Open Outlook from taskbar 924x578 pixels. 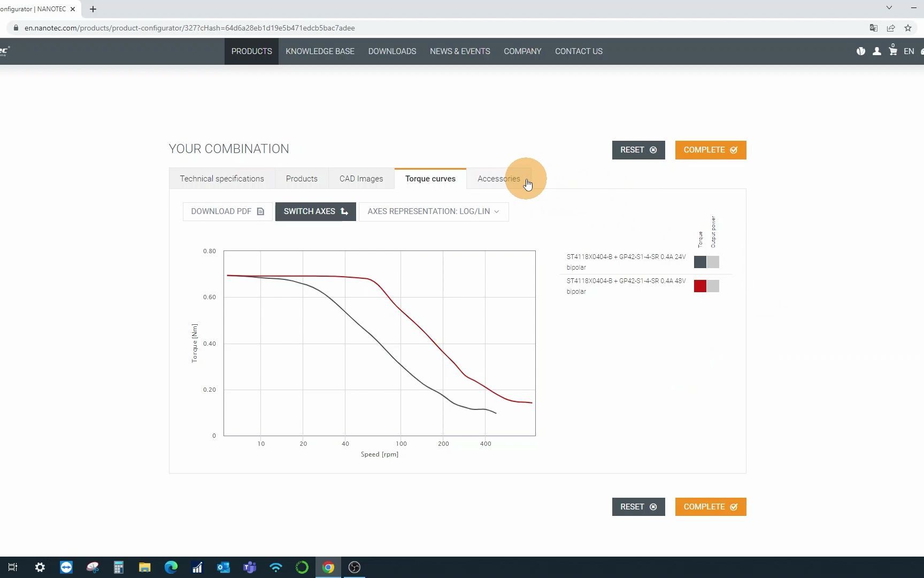(x=224, y=567)
